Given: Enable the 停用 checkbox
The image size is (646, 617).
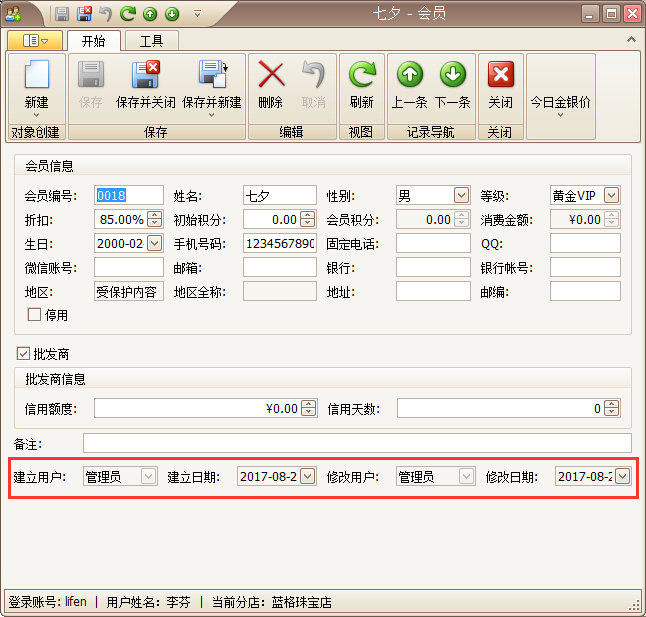Looking at the screenshot, I should coord(34,315).
